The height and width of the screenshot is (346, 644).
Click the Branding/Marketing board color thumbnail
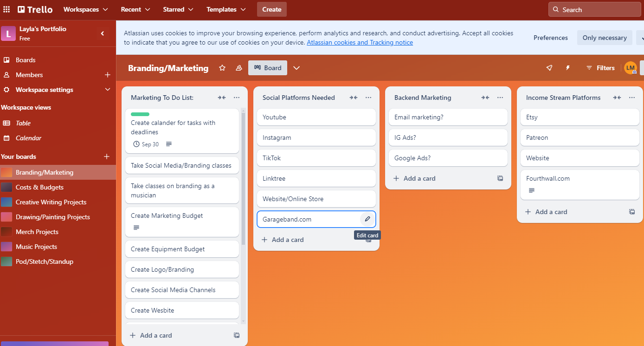click(x=6, y=172)
